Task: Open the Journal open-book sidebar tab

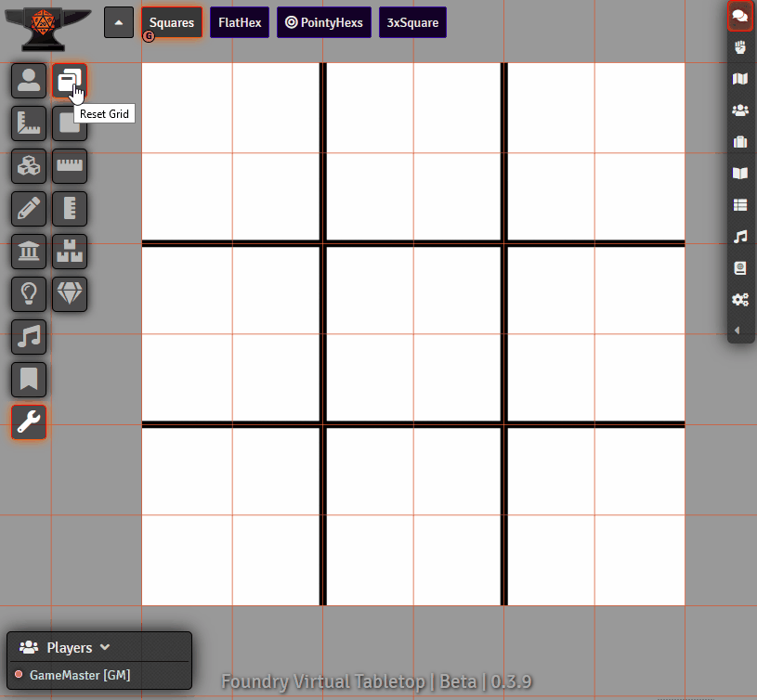Action: pyautogui.click(x=740, y=174)
